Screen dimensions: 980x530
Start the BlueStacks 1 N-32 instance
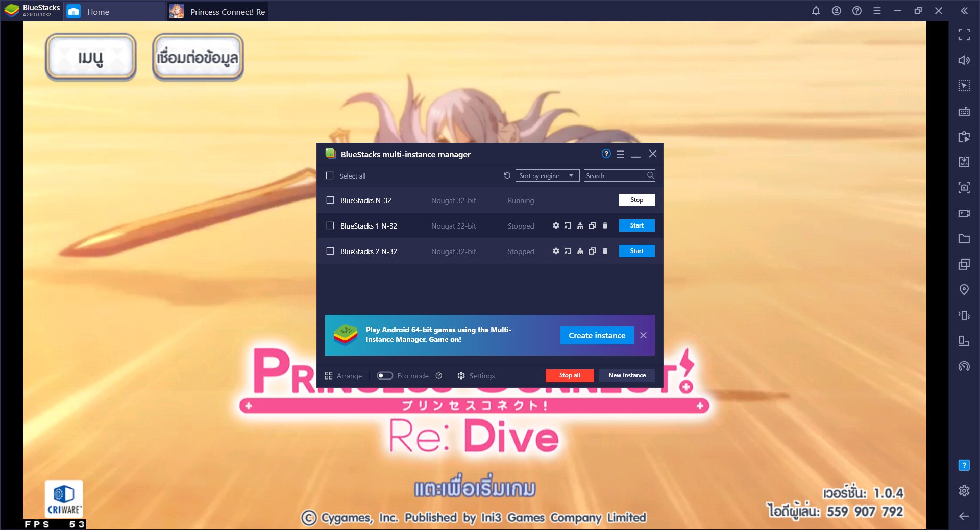coord(636,225)
